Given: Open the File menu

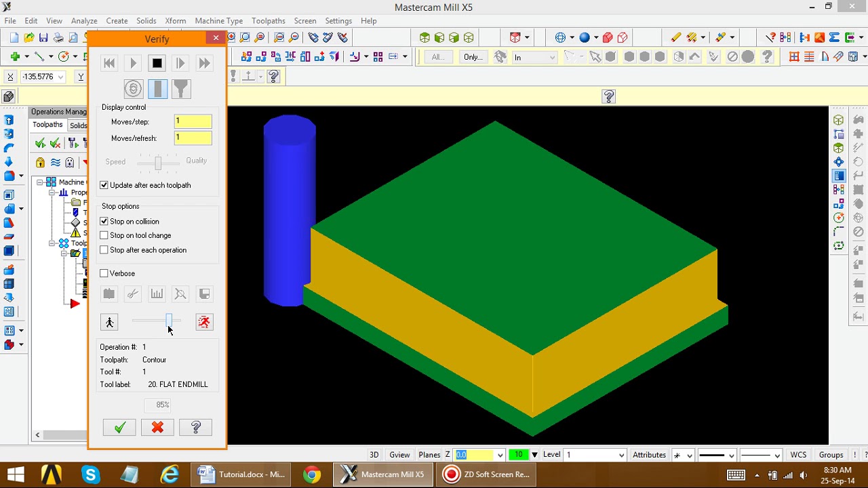Looking at the screenshot, I should click(10, 21).
